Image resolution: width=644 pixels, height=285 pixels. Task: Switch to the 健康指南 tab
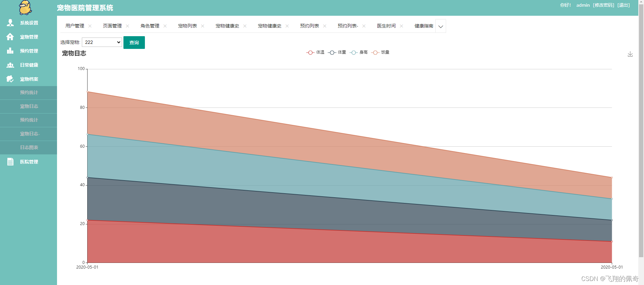pyautogui.click(x=424, y=26)
